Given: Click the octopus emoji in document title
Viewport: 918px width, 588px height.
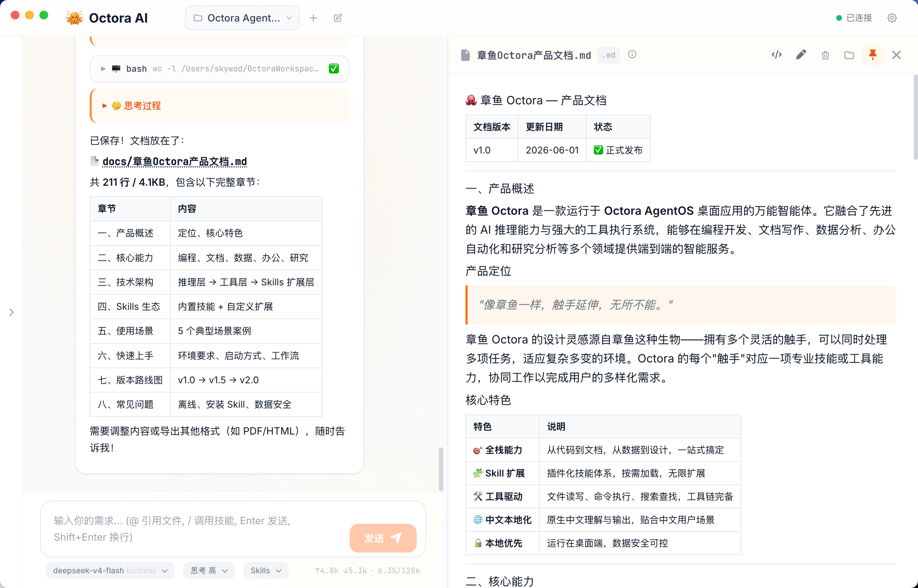Looking at the screenshot, I should coord(471,100).
